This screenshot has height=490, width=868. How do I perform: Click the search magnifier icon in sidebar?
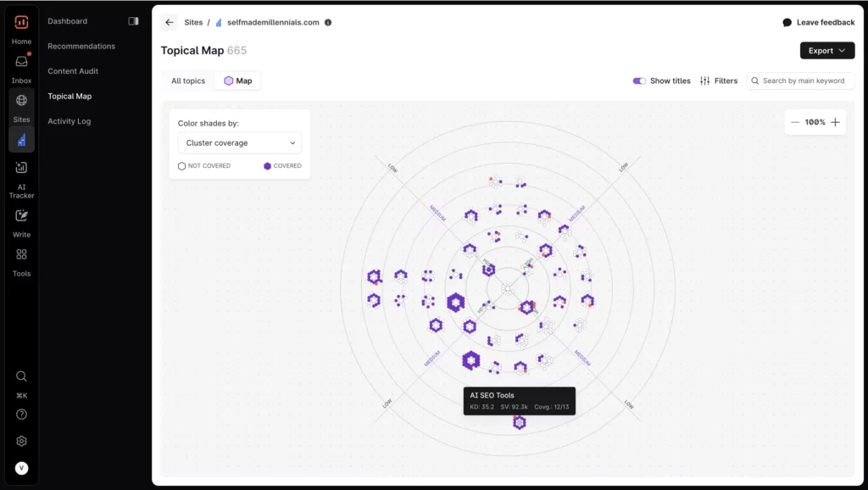tap(21, 376)
